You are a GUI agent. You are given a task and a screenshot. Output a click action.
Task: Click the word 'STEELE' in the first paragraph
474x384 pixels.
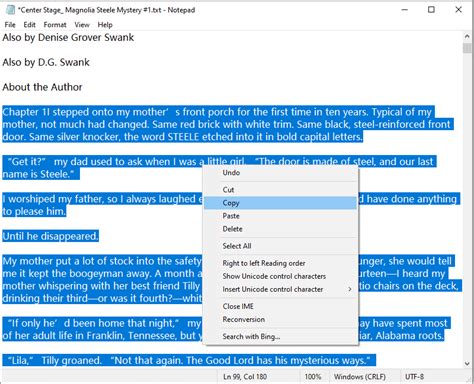point(183,137)
